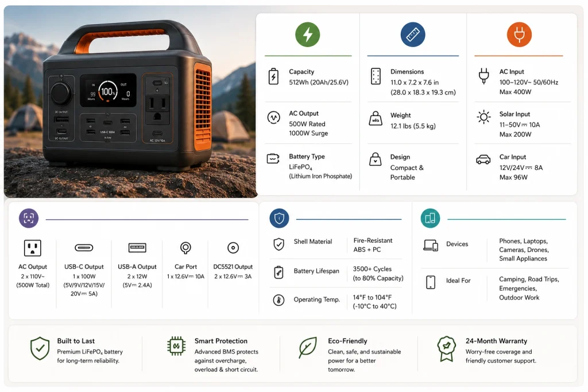The height and width of the screenshot is (392, 588).
Task: Click the green lightning bolt power icon
Action: point(308,34)
